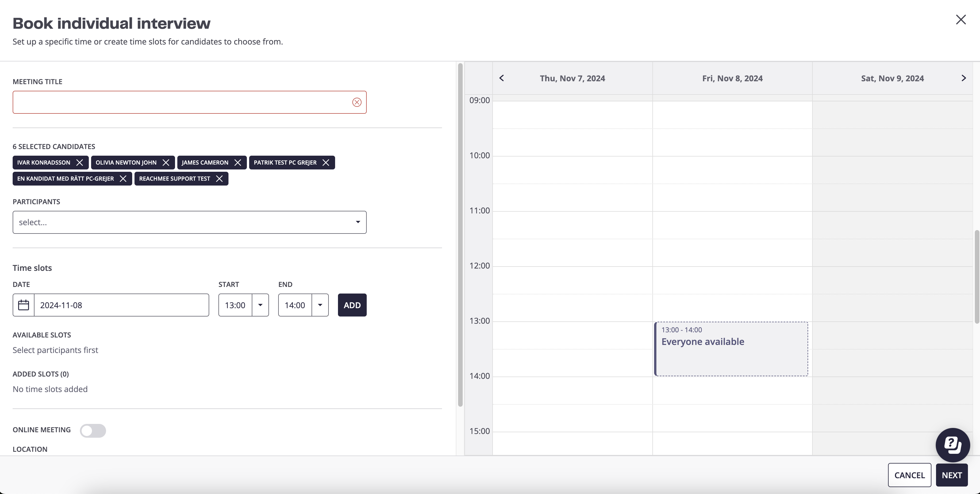980x494 pixels.
Task: Focus the Meeting Title input field
Action: click(189, 102)
